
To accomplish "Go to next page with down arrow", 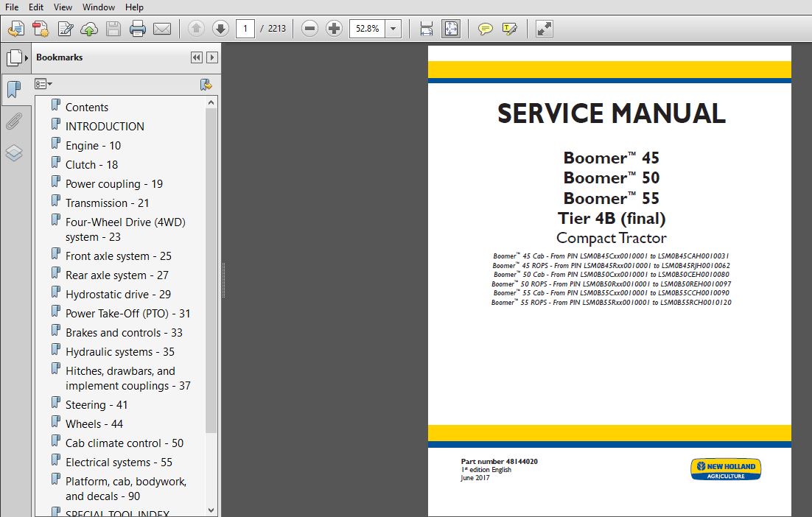I will click(x=220, y=29).
